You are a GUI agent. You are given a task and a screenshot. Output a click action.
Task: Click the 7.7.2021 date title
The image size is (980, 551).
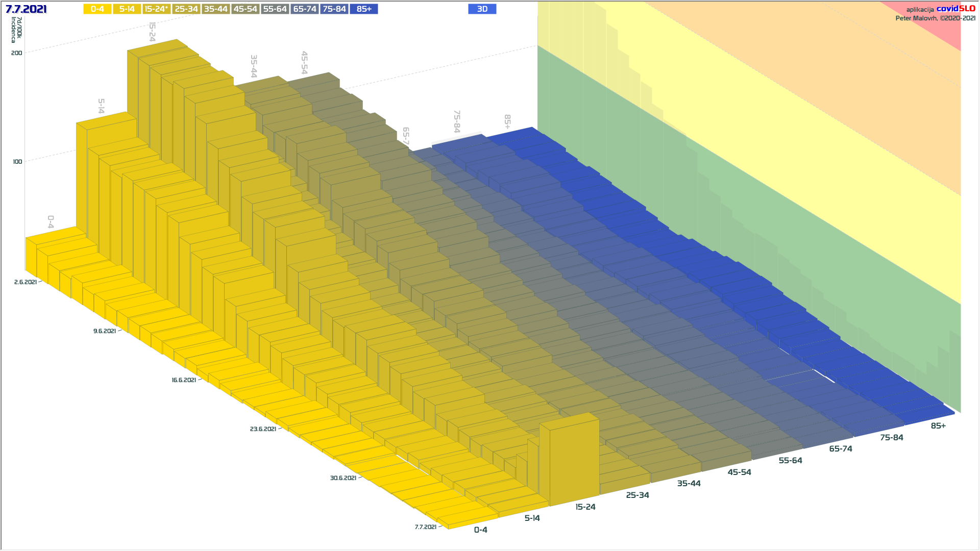(26, 9)
